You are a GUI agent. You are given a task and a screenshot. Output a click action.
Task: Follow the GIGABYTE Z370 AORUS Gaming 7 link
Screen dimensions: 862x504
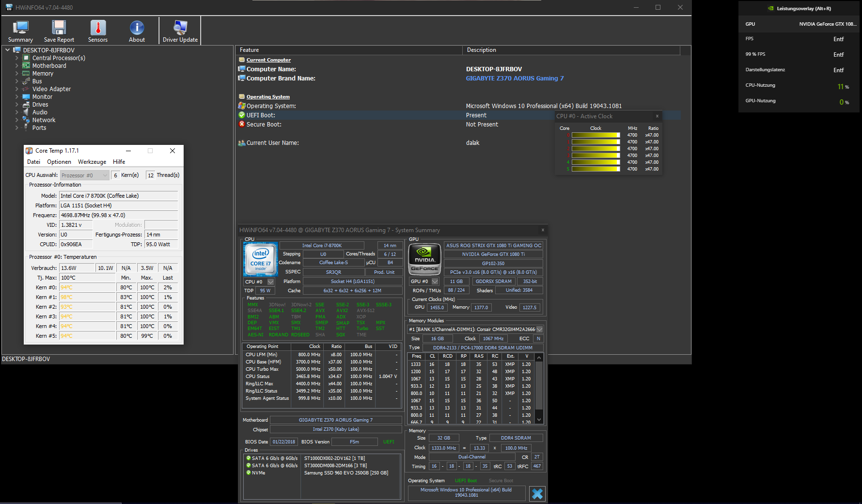515,79
